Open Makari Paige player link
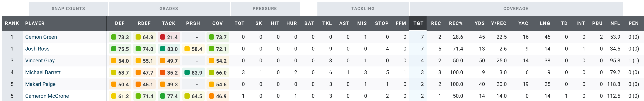Image resolution: width=644 pixels, height=101 pixels. pyautogui.click(x=40, y=84)
